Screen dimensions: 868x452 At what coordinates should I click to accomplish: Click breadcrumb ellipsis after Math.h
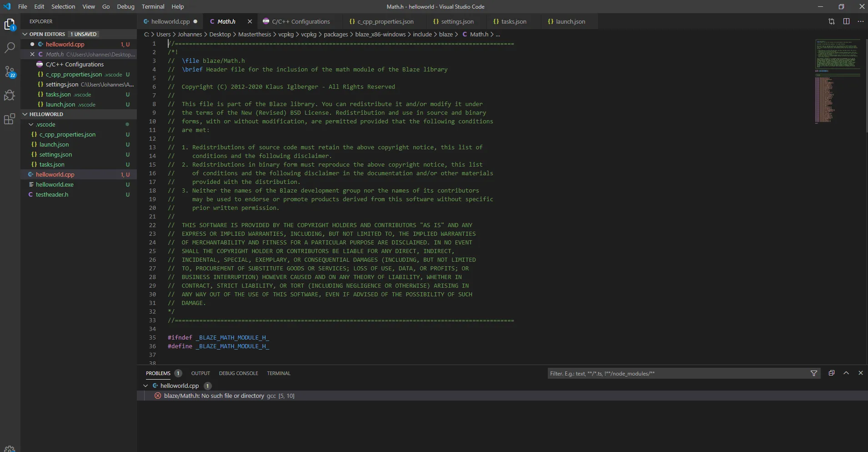[x=498, y=34]
